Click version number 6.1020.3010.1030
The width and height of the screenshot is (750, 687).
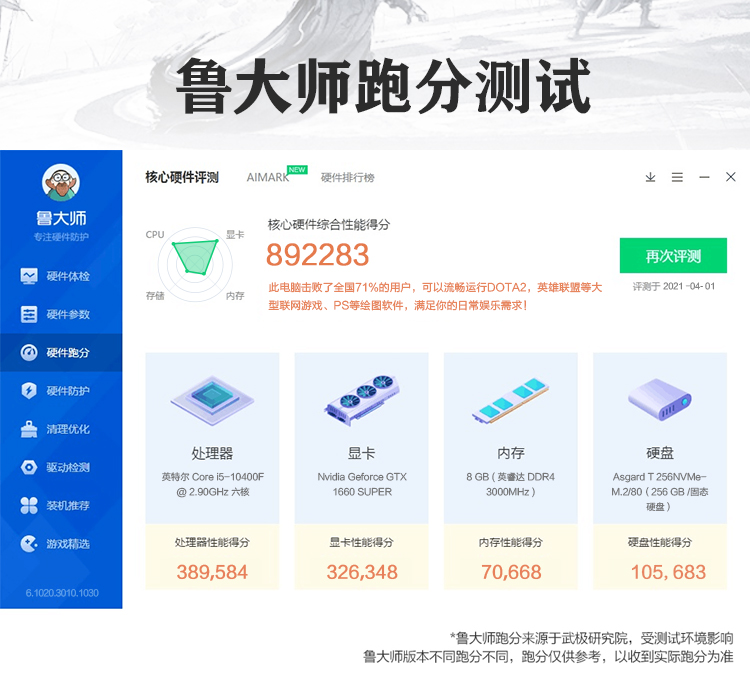coord(62,593)
